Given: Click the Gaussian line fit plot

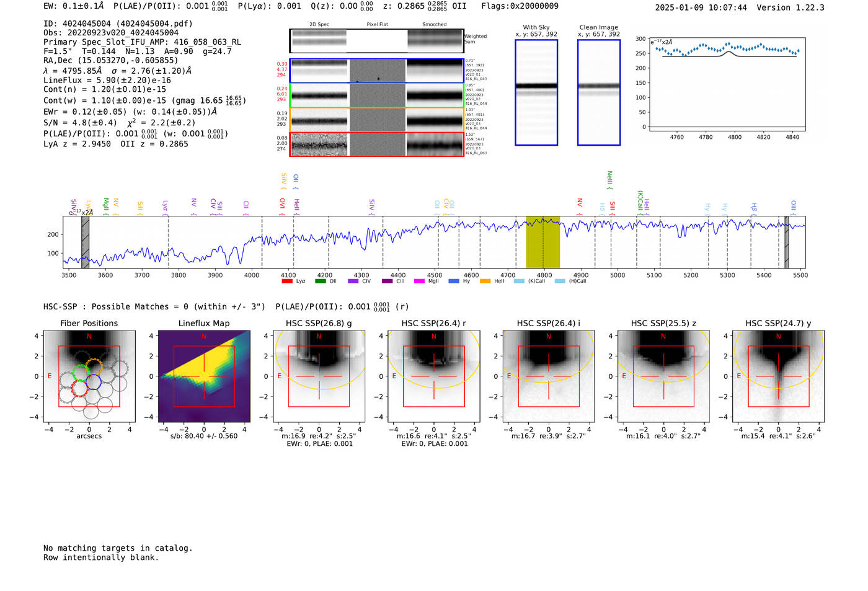Looking at the screenshot, I should pos(727,84).
